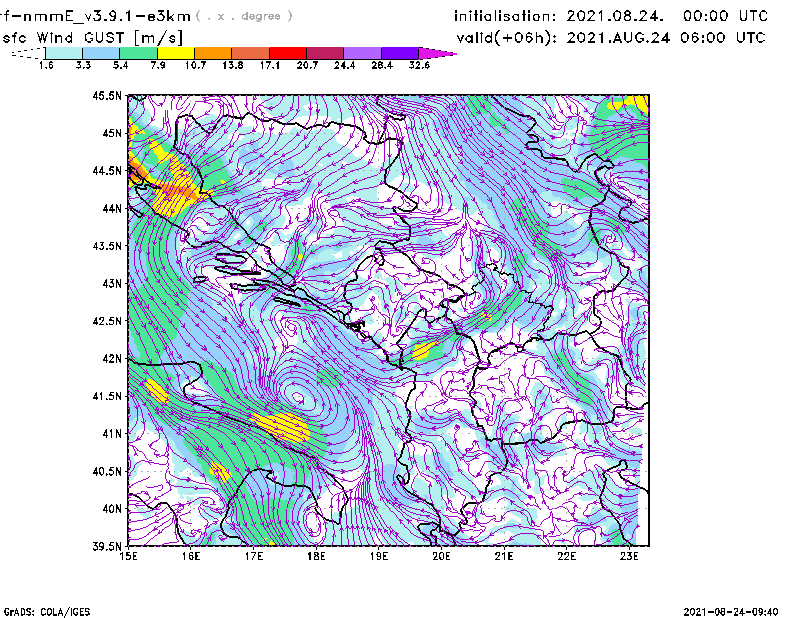Click the legend value 28.4
Viewport: 800px width, 618px height.
tap(382, 65)
